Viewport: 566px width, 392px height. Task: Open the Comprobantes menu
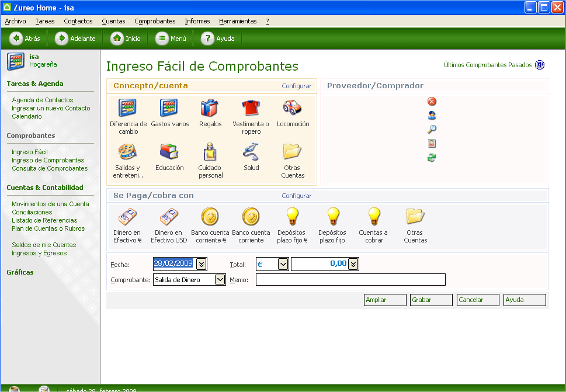point(155,21)
